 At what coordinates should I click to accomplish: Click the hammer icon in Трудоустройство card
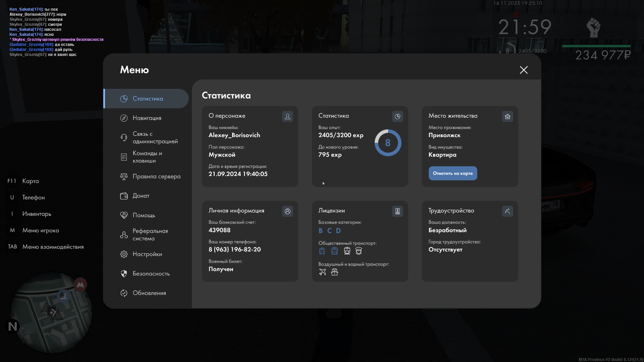tap(507, 211)
